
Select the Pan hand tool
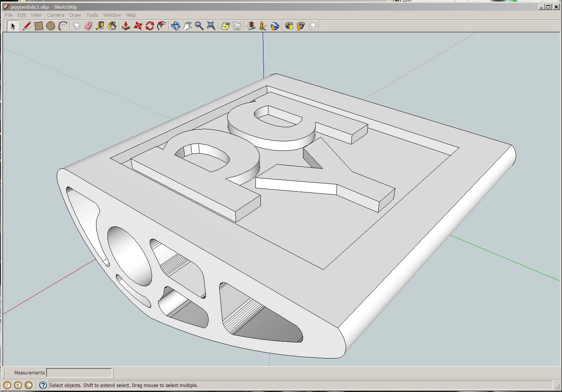click(x=187, y=26)
